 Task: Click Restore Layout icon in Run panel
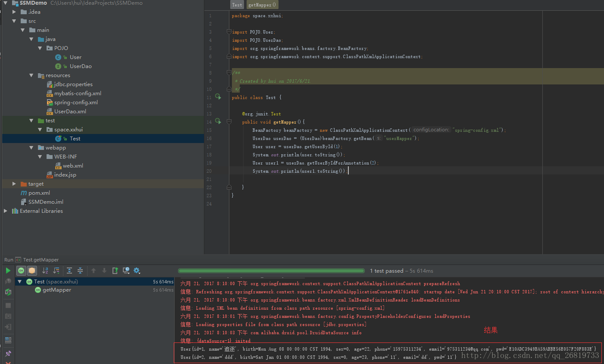[8, 340]
